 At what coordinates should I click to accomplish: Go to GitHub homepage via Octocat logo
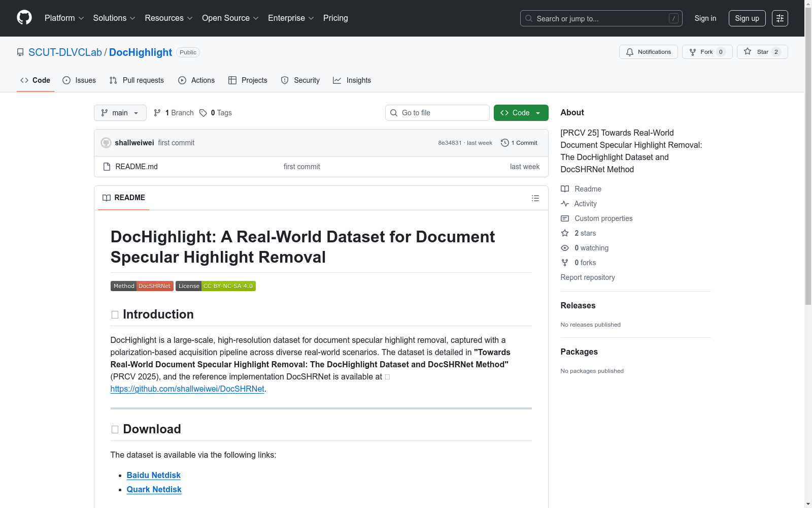pos(24,18)
